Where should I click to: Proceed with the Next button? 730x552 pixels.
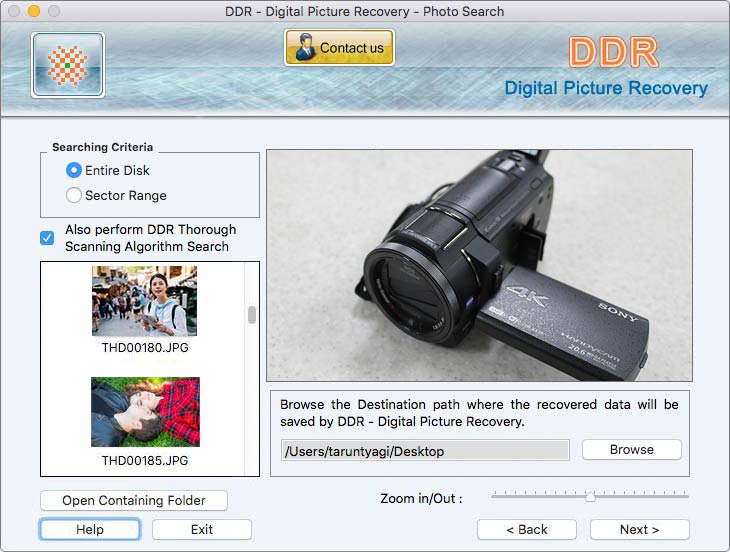[x=640, y=530]
